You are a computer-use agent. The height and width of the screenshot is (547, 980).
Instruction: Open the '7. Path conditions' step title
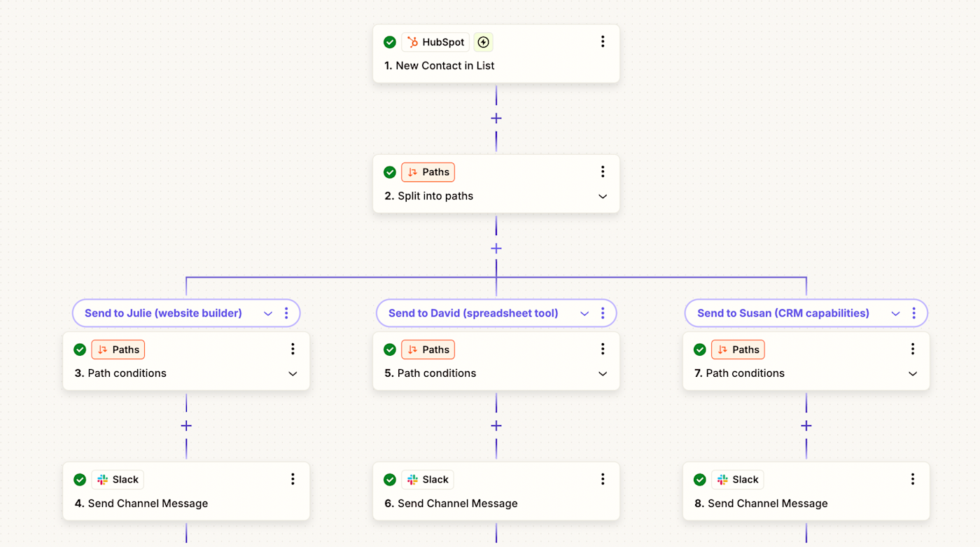(x=739, y=373)
